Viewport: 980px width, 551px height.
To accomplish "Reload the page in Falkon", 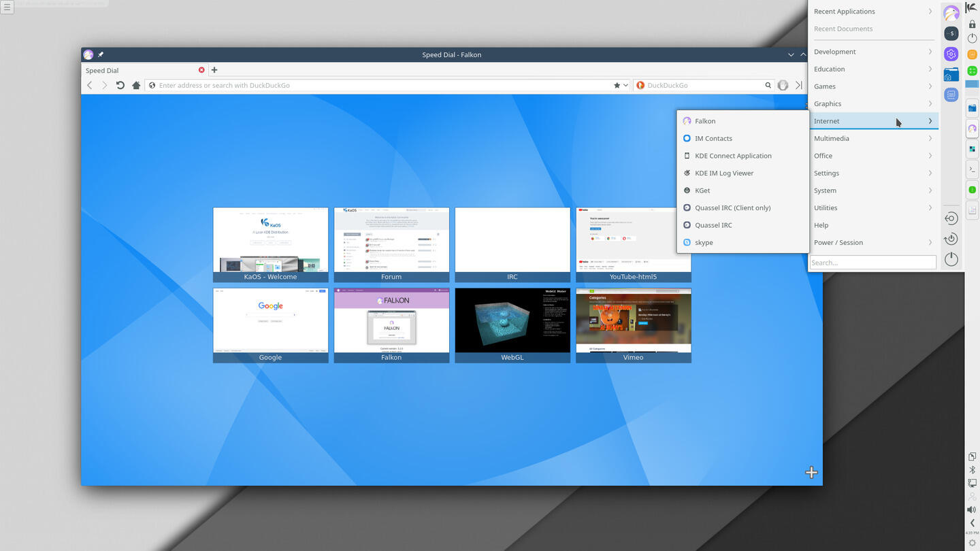I will 120,85.
